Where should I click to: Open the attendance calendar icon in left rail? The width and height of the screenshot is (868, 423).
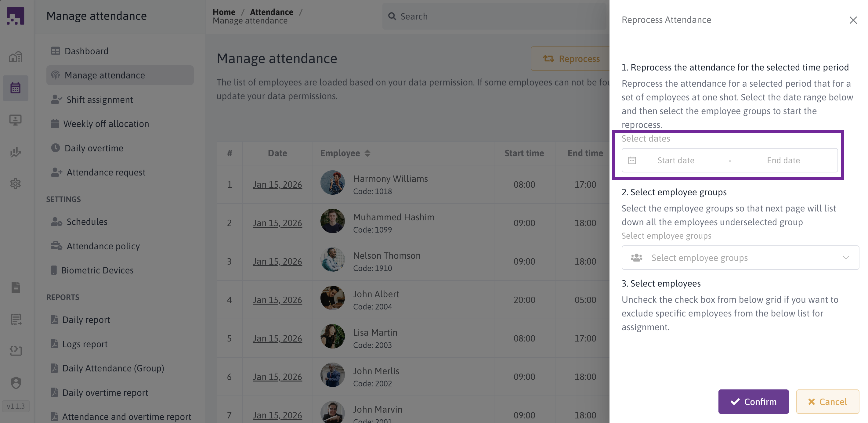16,88
